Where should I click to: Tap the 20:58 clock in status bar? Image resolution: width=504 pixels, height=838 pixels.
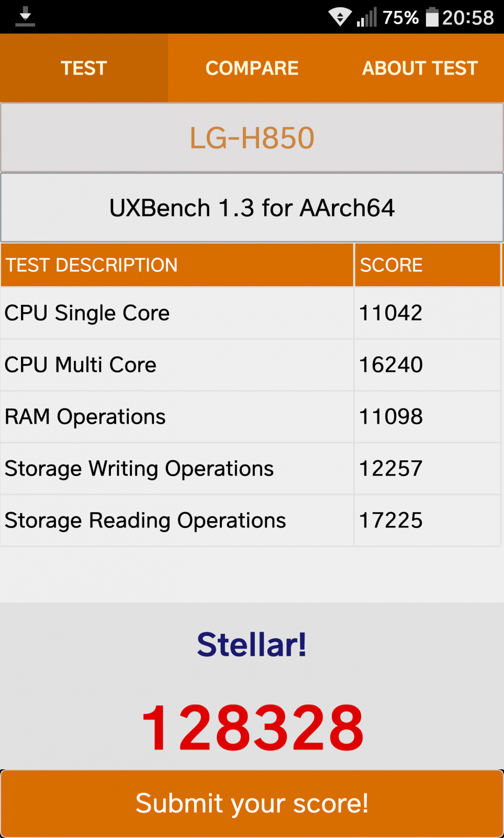[468, 17]
